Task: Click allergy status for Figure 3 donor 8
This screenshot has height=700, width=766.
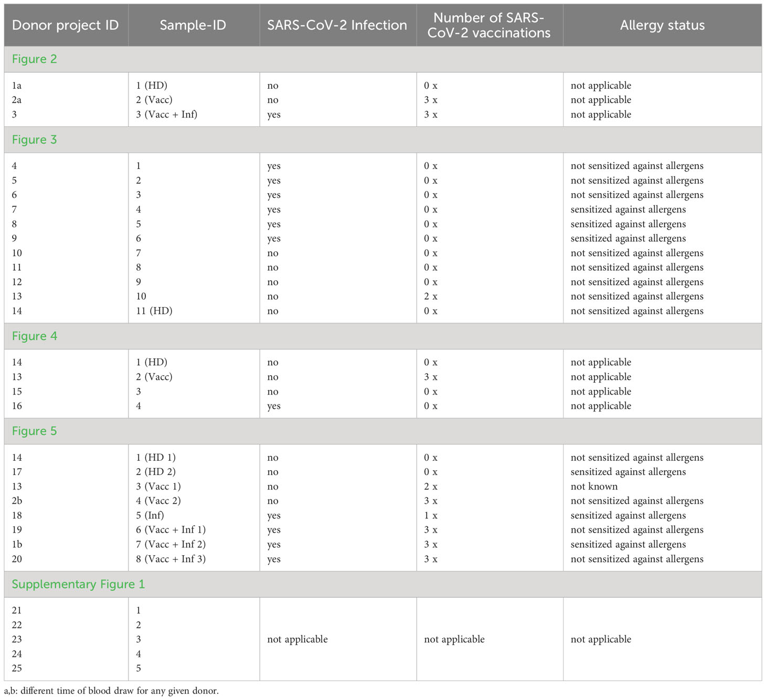Action: pyautogui.click(x=628, y=224)
